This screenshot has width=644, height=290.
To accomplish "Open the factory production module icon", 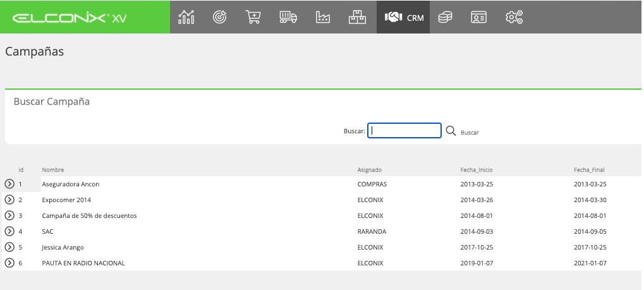I will pos(323,17).
